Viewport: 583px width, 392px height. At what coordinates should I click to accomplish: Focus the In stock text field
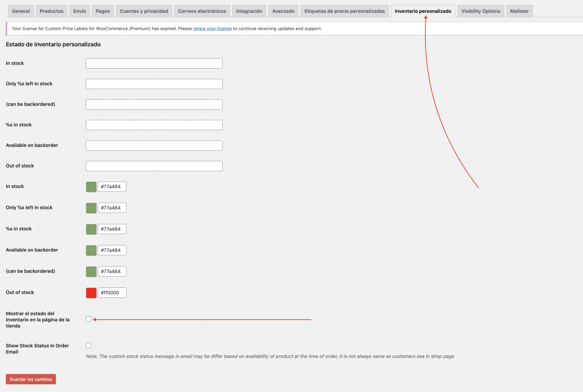point(154,64)
